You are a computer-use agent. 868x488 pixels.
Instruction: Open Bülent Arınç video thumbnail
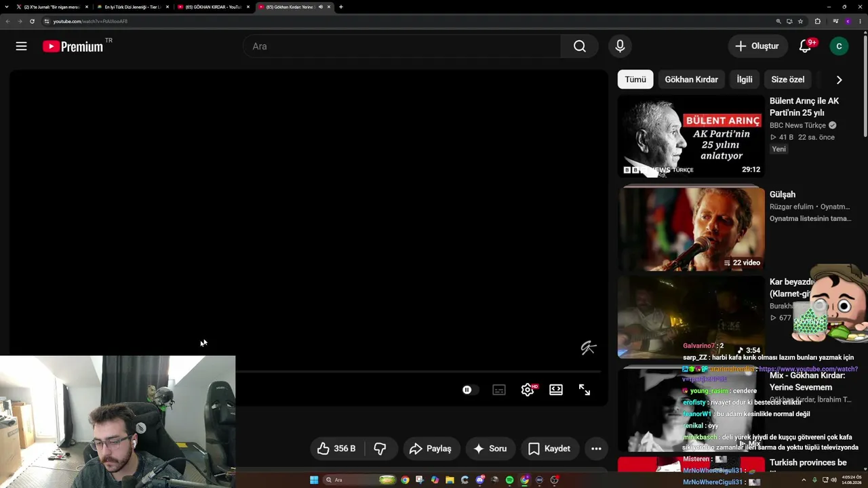coord(691,136)
